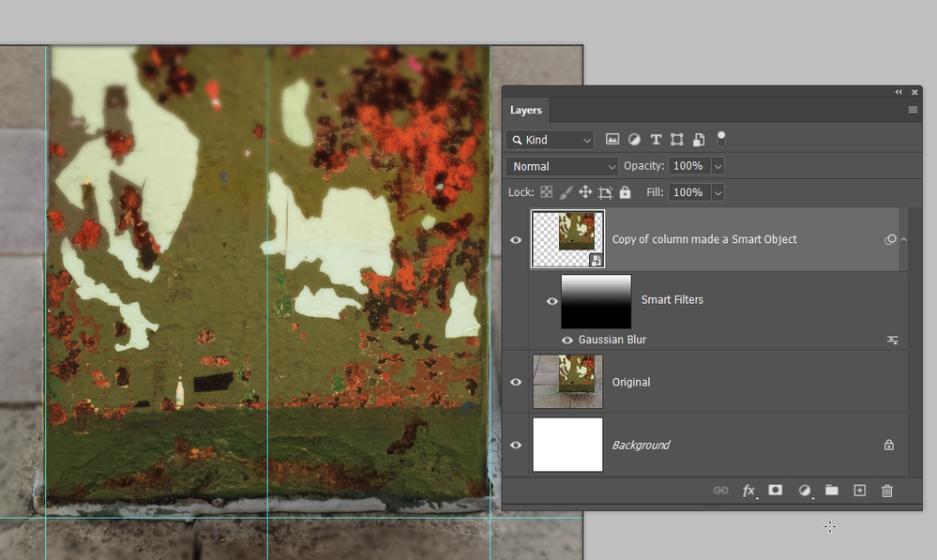Select the white Background layer thumbnail
Viewport: 937px width, 560px height.
pyautogui.click(x=567, y=445)
